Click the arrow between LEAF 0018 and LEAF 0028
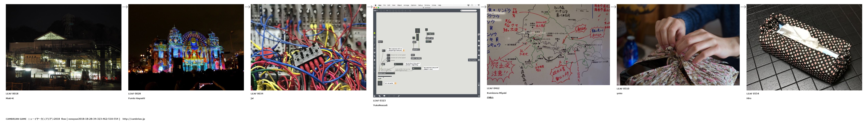The width and height of the screenshot is (868, 123). [x=125, y=7]
